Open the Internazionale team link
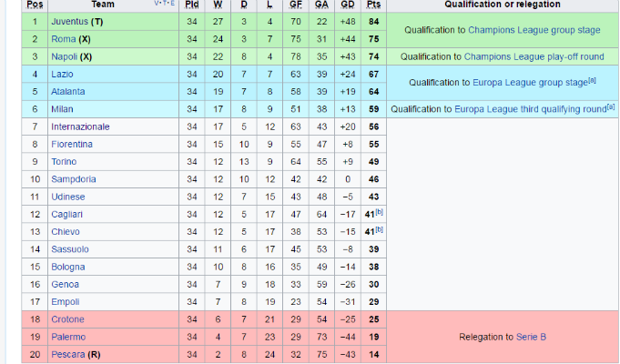Viewport: 620px width, 364px height. coord(80,126)
